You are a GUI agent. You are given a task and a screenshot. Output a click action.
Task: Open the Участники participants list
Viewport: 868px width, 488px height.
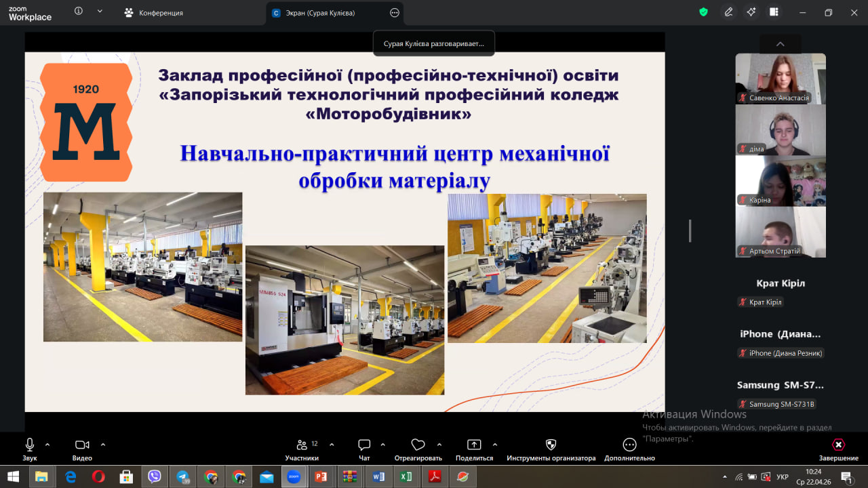[302, 445]
